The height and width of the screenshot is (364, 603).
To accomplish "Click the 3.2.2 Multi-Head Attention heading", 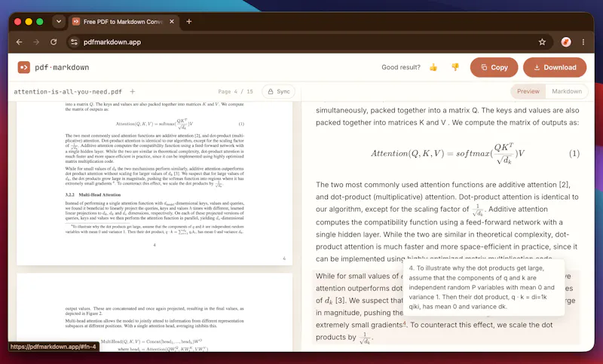I will [93, 195].
